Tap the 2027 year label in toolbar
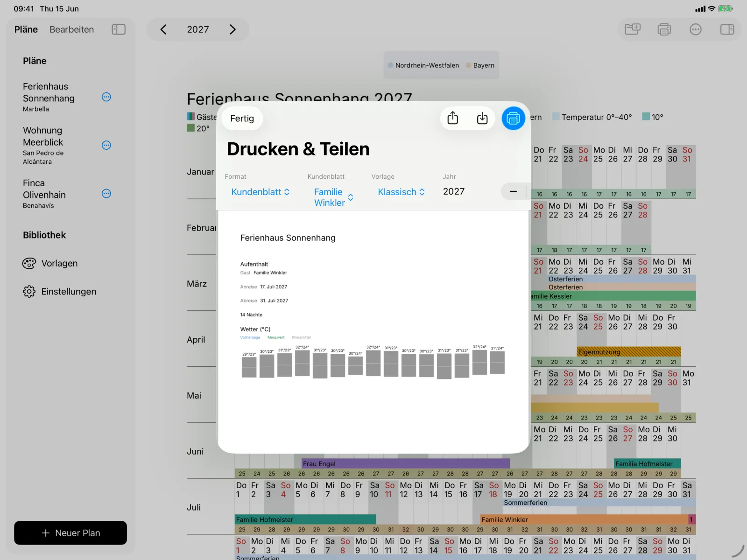The image size is (747, 560). pyautogui.click(x=198, y=29)
